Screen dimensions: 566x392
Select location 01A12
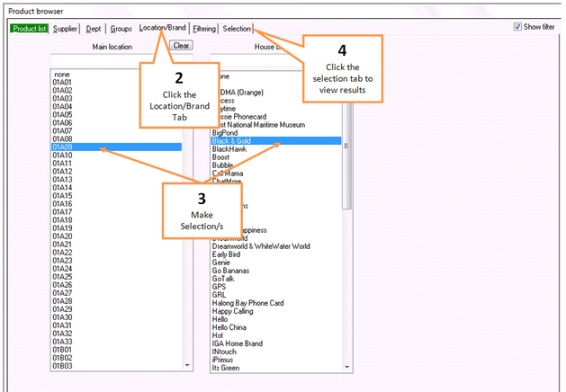click(116, 172)
